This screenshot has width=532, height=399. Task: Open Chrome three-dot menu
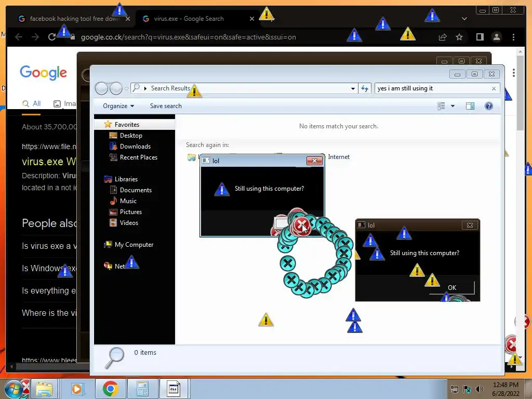(x=513, y=37)
